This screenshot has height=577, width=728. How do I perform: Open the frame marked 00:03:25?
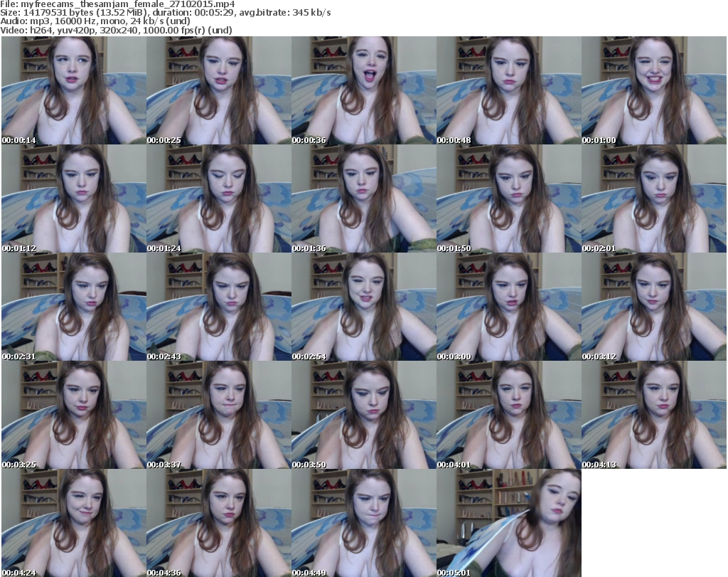tap(74, 415)
